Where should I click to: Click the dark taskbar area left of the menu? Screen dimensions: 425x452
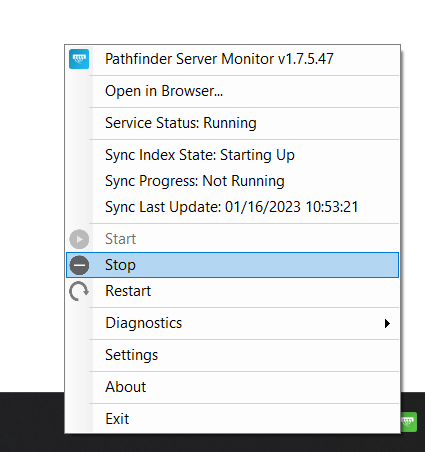[32, 422]
